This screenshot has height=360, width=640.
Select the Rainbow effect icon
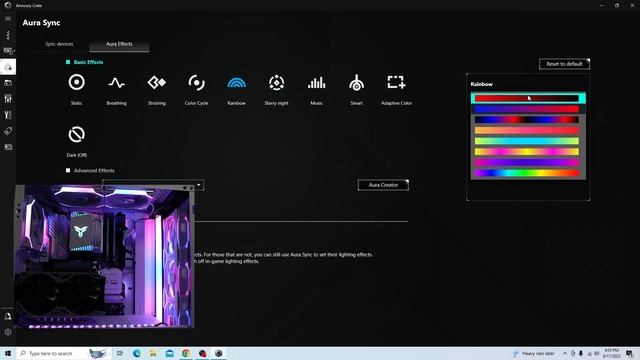237,83
